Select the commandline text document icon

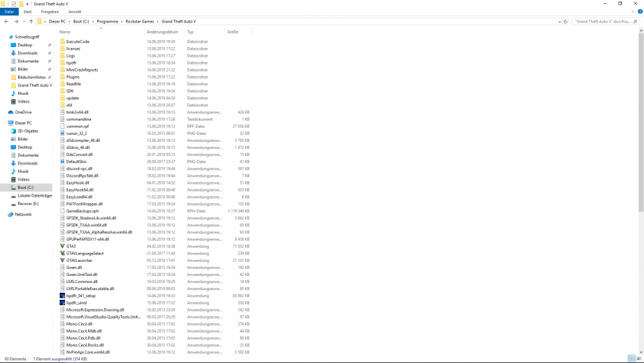coord(62,119)
